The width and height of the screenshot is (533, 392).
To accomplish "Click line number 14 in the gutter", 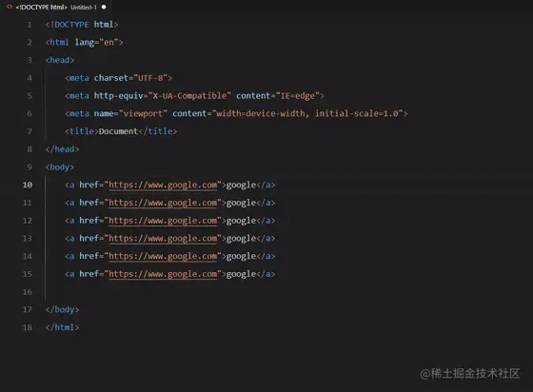I will coord(28,256).
